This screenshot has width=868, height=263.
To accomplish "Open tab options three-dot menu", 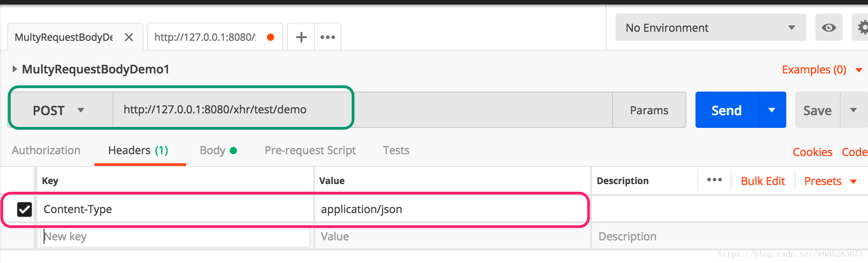I will (x=328, y=37).
